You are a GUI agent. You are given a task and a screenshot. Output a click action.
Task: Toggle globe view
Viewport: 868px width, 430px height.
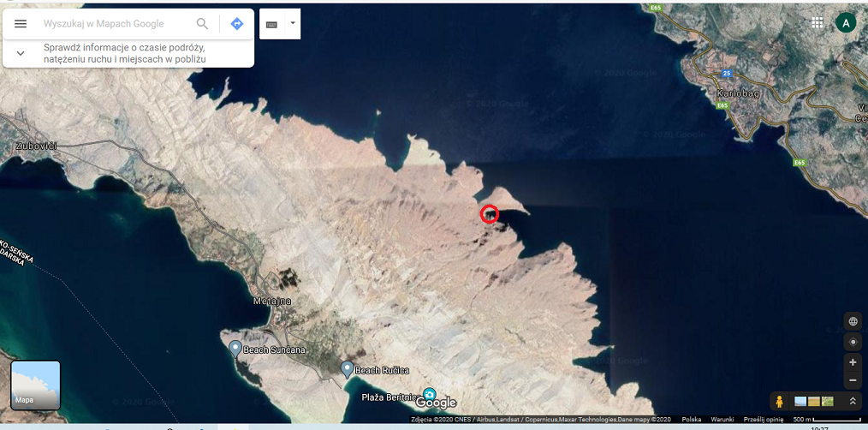coord(853,321)
